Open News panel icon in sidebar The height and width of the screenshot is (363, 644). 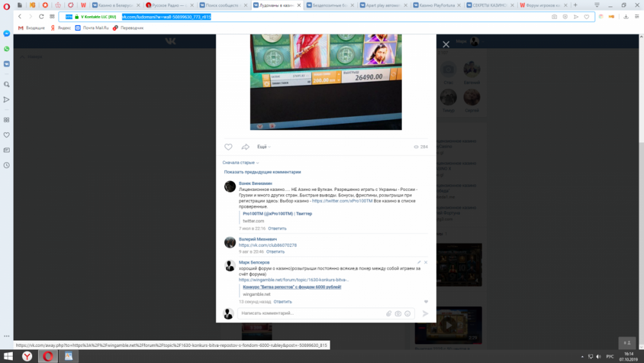(x=6, y=150)
